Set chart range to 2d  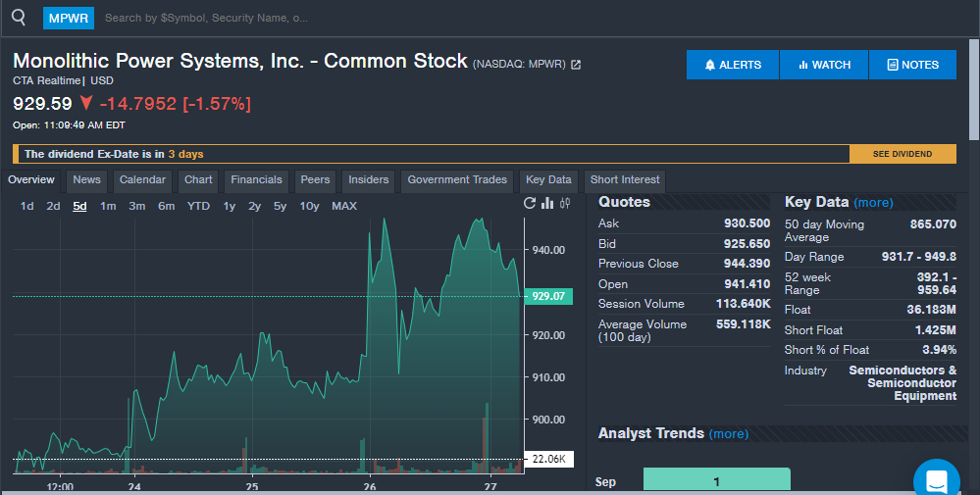(x=53, y=206)
